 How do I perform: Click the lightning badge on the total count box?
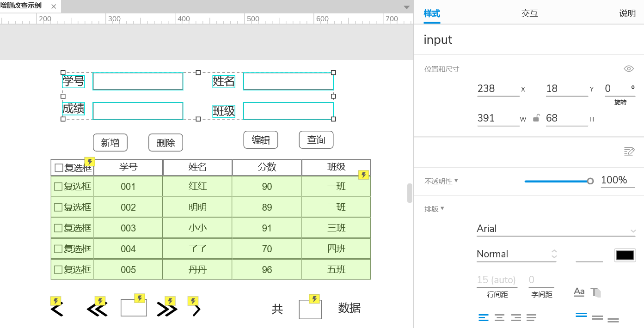coord(315,299)
